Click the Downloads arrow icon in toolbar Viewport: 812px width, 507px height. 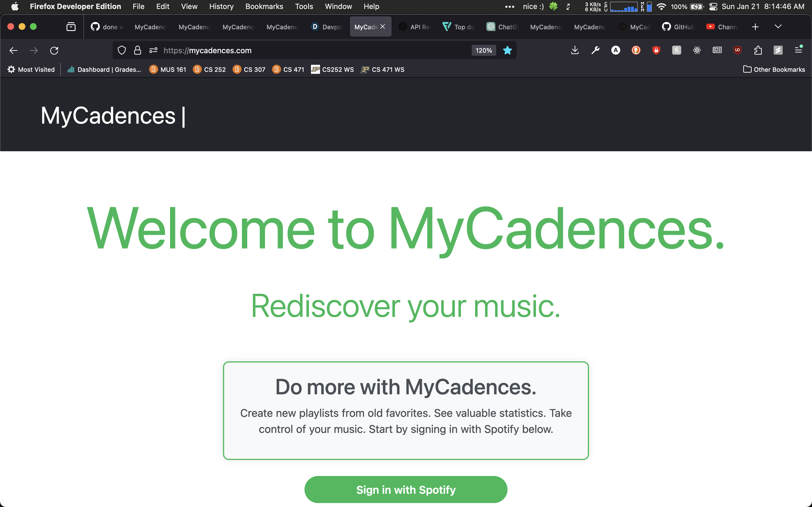[575, 50]
